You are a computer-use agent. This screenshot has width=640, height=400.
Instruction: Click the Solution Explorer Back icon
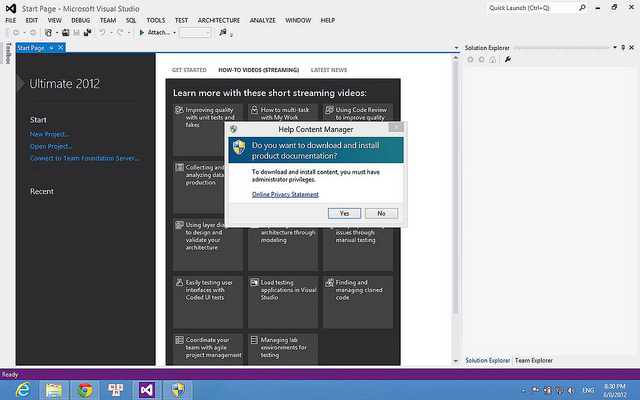470,60
